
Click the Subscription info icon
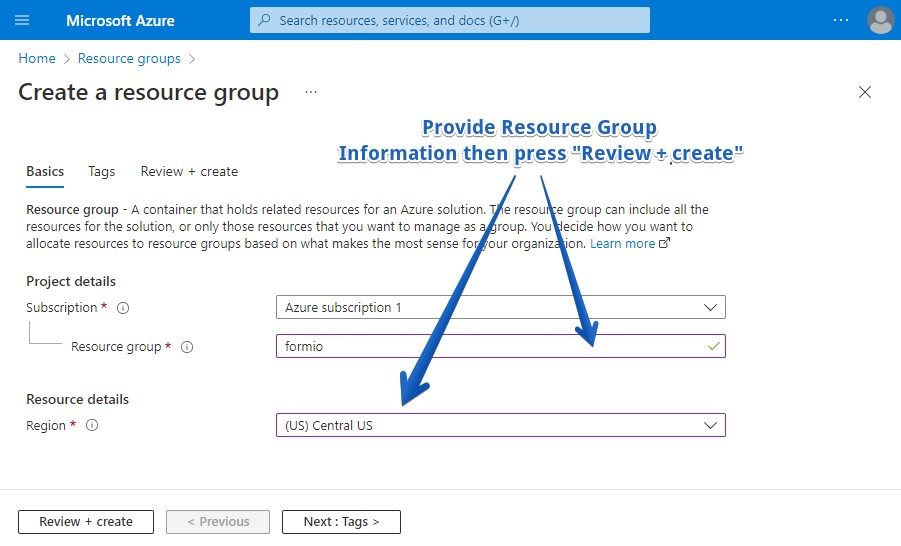[123, 308]
